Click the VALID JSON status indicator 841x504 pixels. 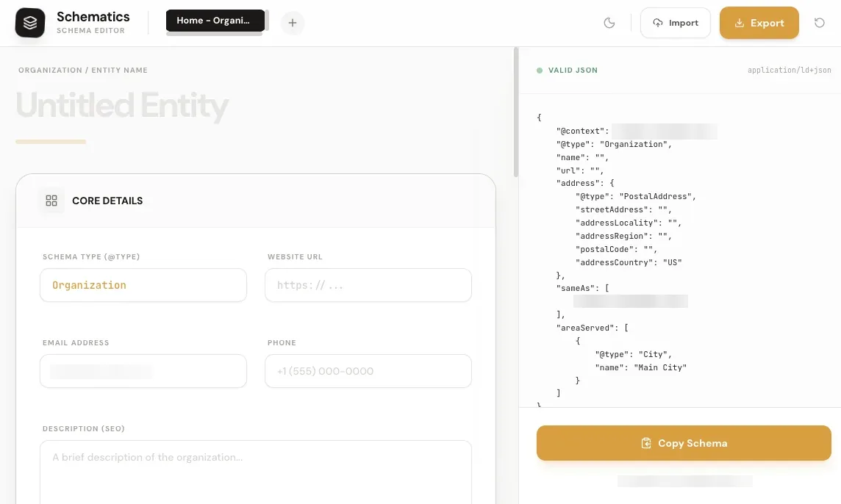tap(567, 71)
